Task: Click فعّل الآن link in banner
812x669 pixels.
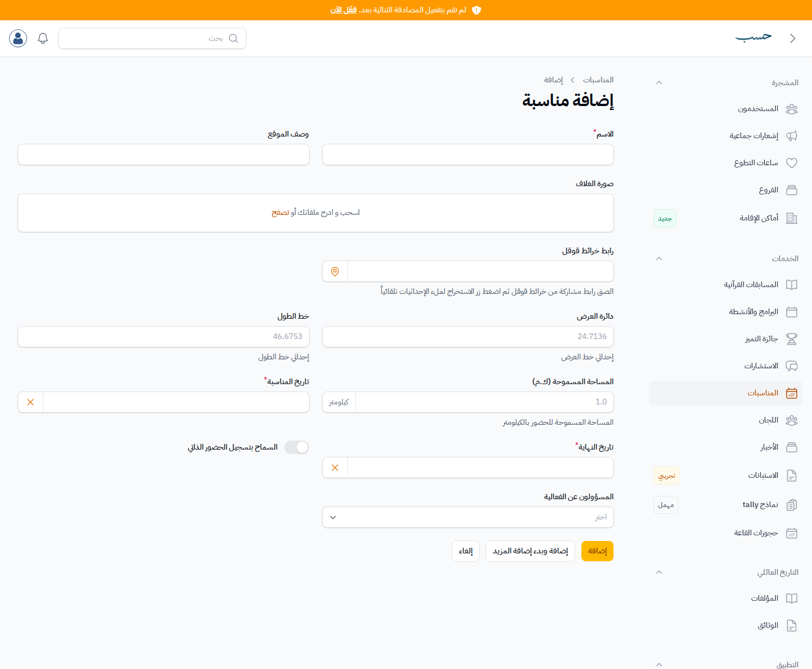Action: (x=343, y=10)
